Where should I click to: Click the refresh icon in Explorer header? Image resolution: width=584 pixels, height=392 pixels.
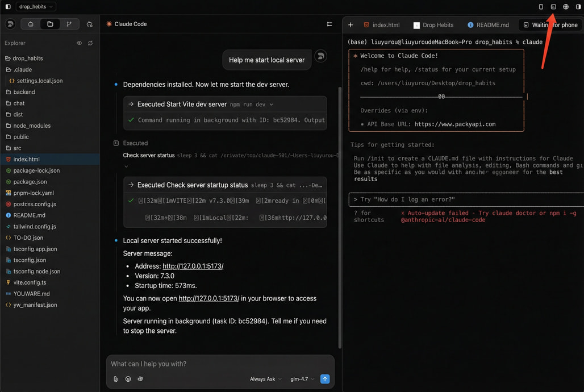[x=90, y=43]
